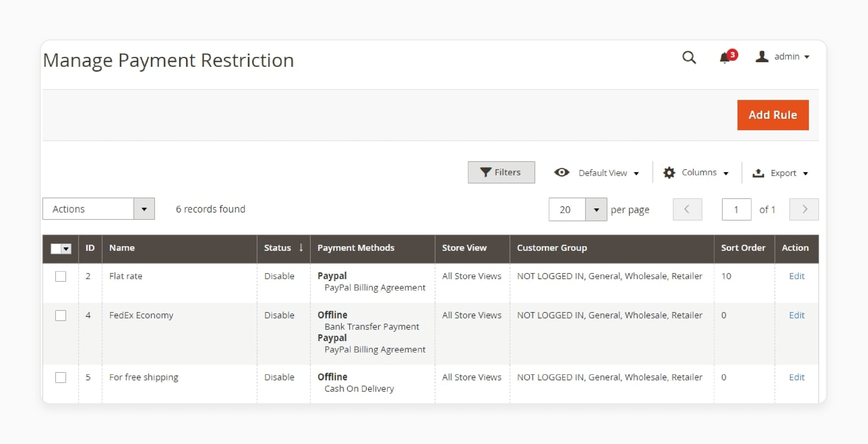Viewport: 868px width, 444px height.
Task: Click the Status column sort arrow
Action: coord(301,248)
